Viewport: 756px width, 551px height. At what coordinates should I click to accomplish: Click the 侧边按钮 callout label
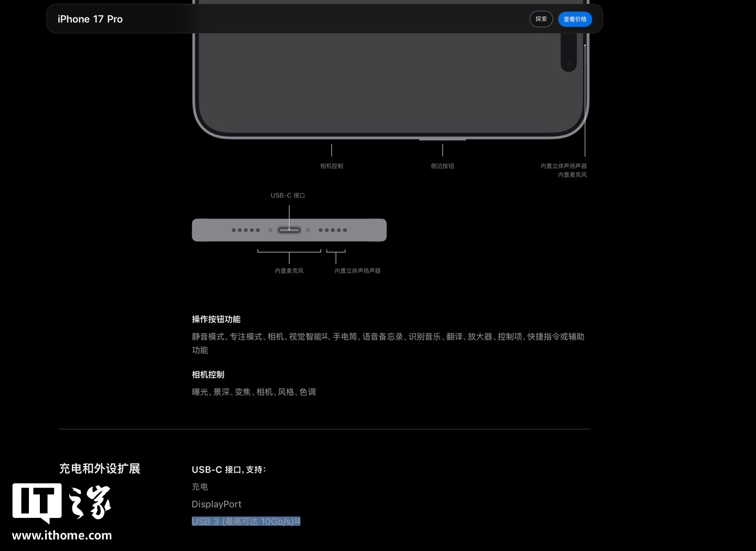pyautogui.click(x=442, y=165)
